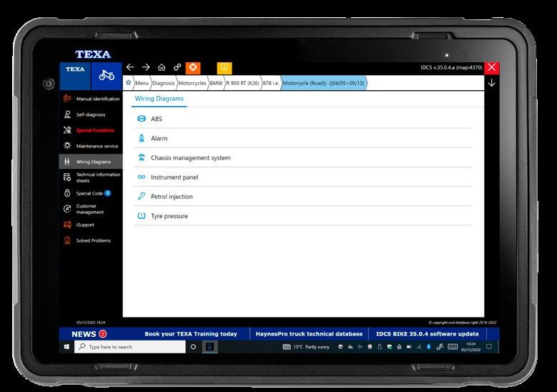Click the Cortana circle on taskbar

193,346
